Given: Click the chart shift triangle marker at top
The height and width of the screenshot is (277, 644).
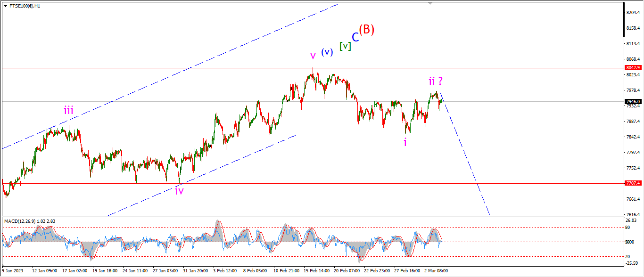Looking at the screenshot, I should [x=430, y=3].
